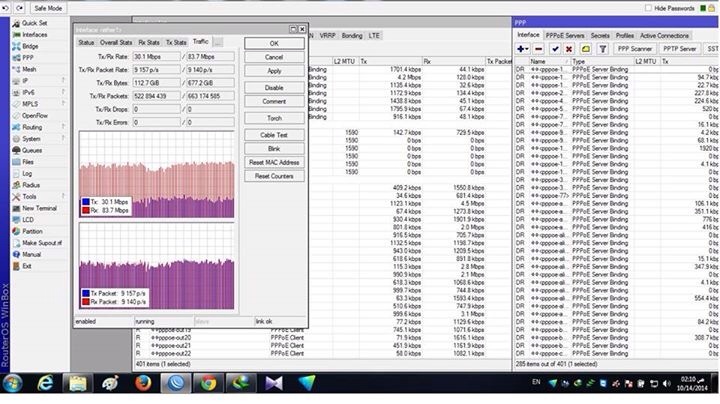This screenshot has height=404, width=720.
Task: Toggle Safe Mode button
Action: click(x=48, y=8)
